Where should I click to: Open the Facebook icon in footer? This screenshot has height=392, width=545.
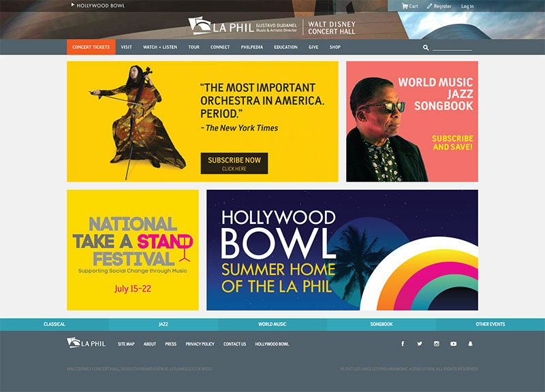(403, 344)
